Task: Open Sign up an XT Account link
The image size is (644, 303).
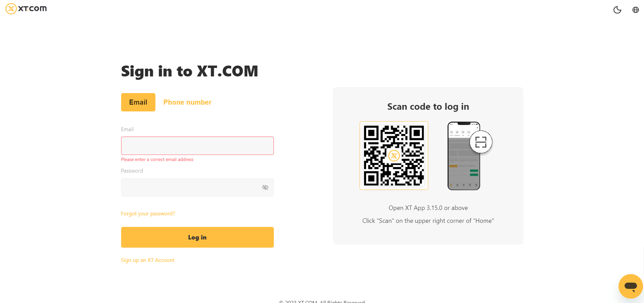Action: pos(148,260)
